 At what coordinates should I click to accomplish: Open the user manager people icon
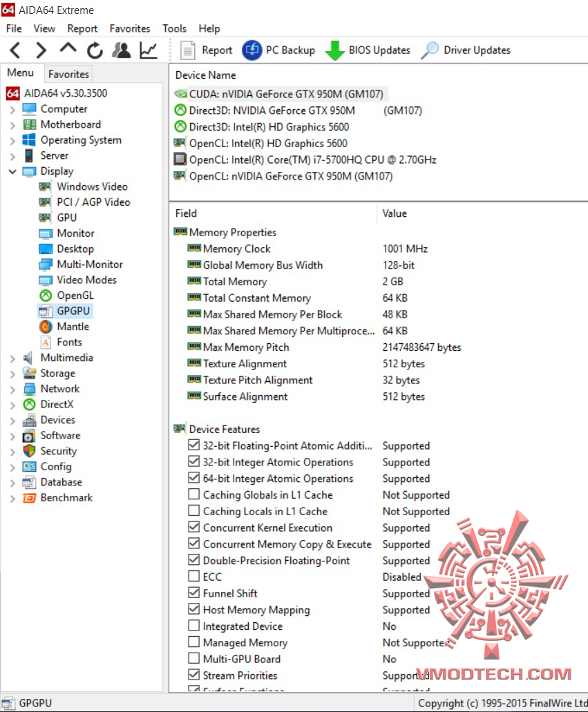click(122, 50)
